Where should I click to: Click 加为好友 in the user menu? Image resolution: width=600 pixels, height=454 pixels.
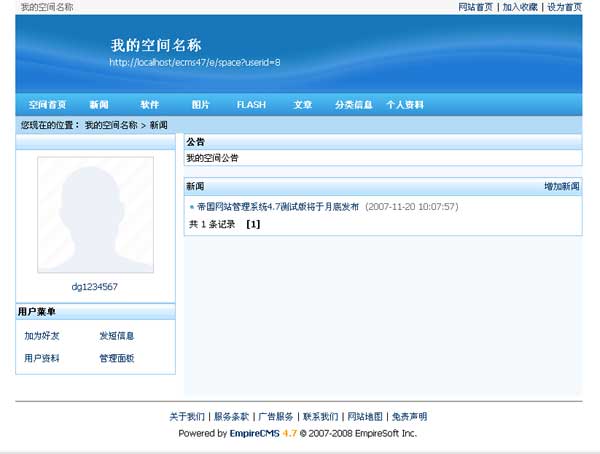(42, 336)
